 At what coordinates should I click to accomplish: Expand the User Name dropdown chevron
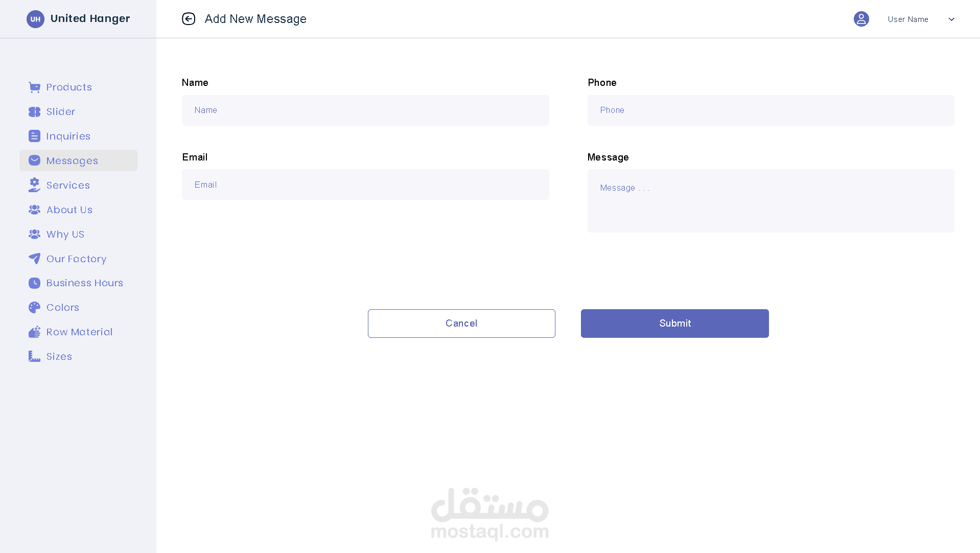coord(951,19)
